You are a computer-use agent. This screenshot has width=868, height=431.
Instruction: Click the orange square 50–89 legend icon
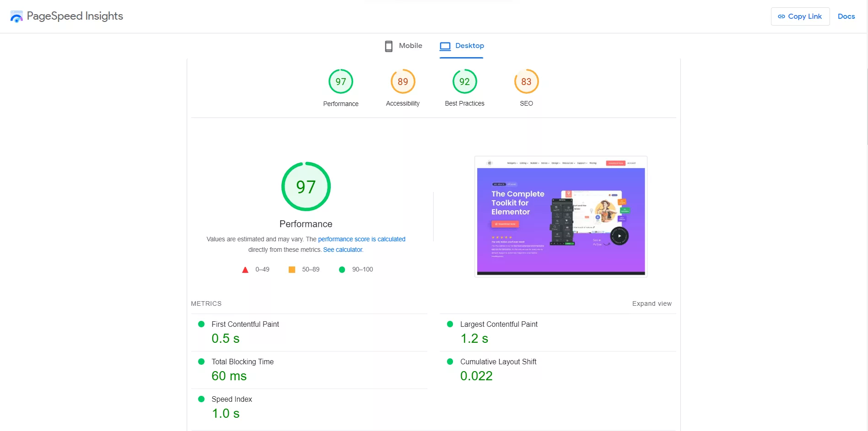tap(292, 270)
